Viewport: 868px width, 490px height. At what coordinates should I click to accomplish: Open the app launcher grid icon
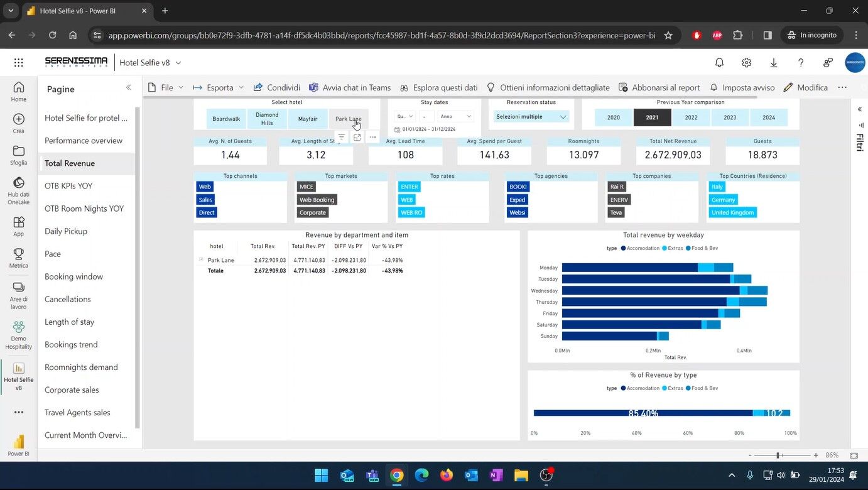(18, 63)
